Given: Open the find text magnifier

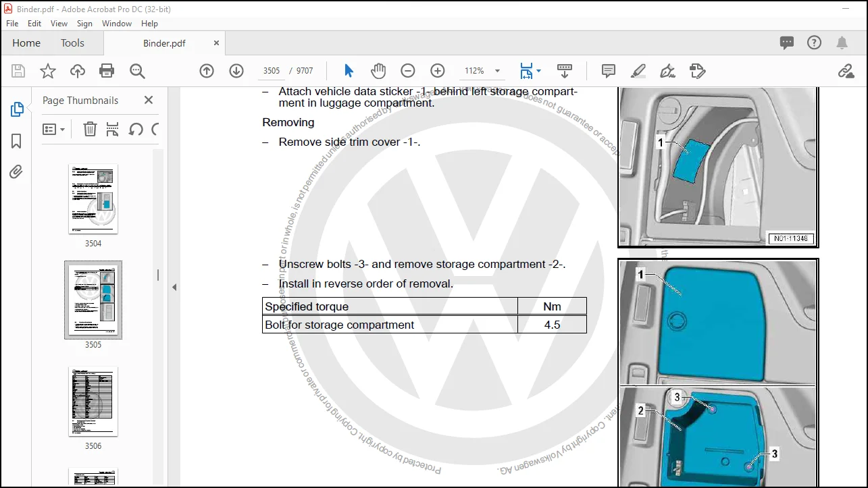Looking at the screenshot, I should pos(137,71).
